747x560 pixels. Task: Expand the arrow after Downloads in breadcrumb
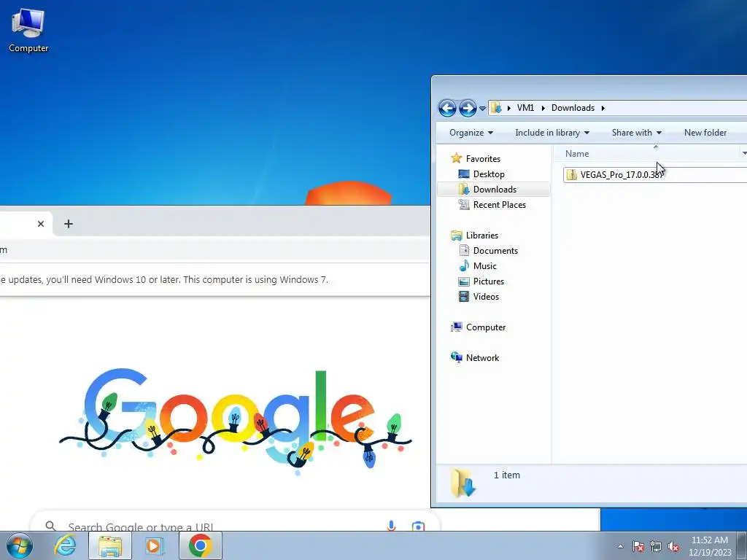click(603, 108)
